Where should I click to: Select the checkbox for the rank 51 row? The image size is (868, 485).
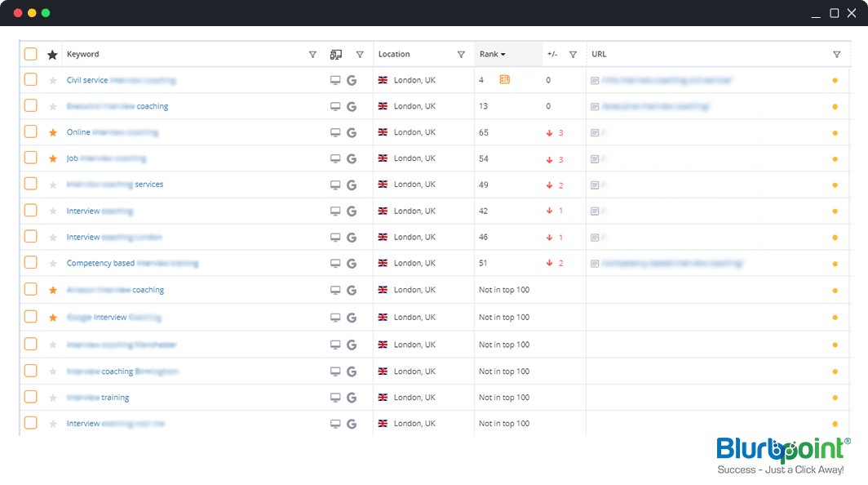(30, 263)
